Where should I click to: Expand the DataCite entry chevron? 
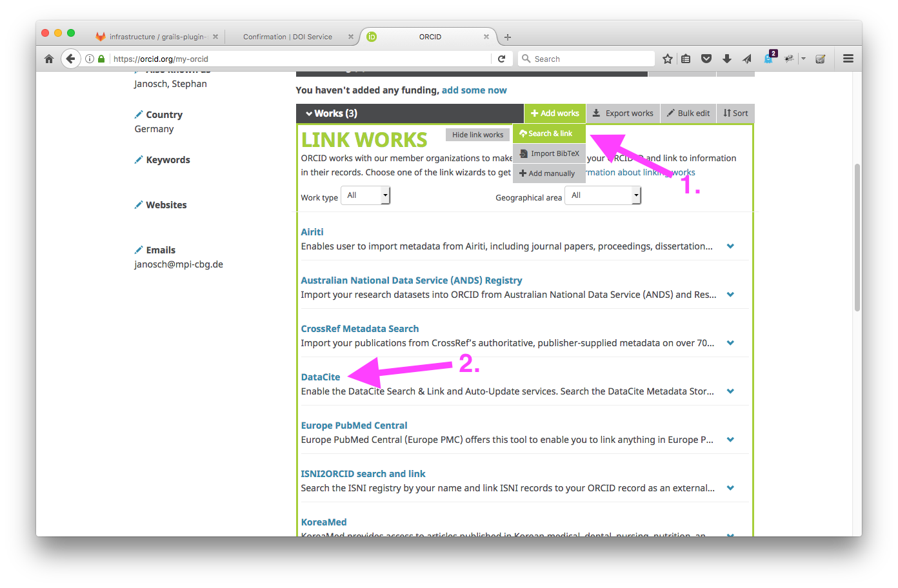730,391
